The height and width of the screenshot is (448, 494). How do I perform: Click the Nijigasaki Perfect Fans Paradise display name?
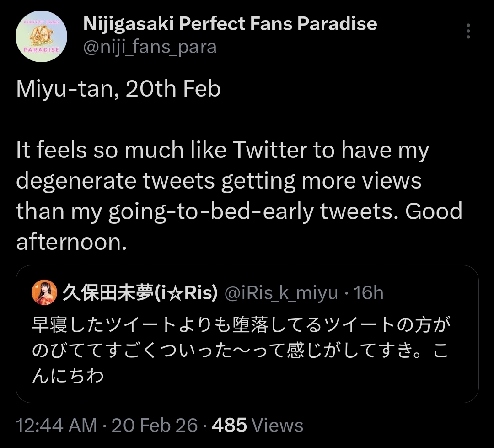point(230,24)
